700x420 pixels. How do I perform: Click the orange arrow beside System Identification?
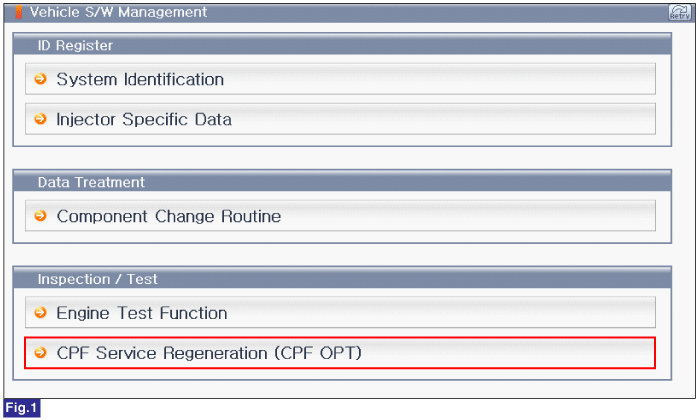41,79
